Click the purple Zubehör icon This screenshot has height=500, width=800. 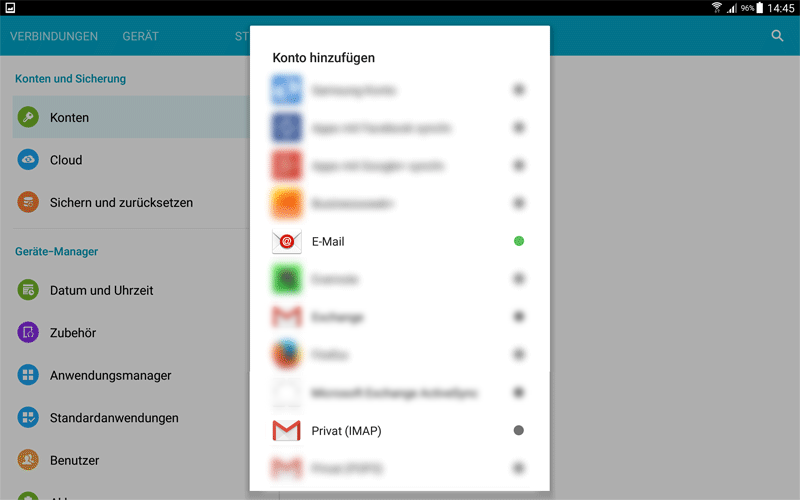point(28,333)
